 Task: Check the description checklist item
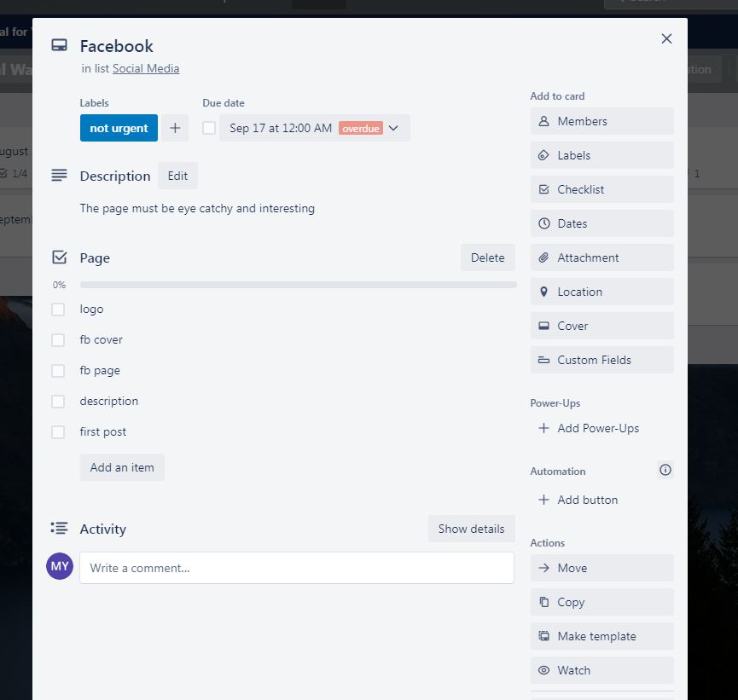(x=58, y=402)
